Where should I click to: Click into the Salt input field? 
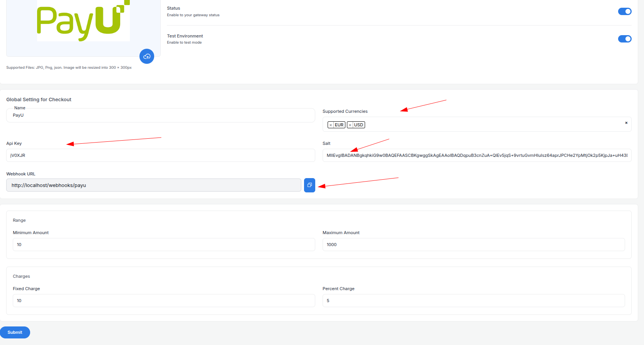pos(477,155)
